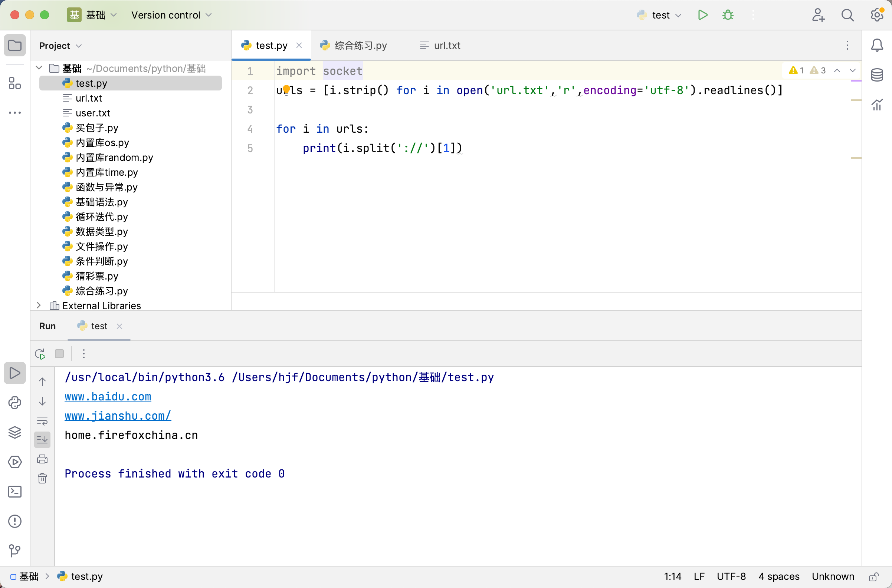892x588 pixels.
Task: Open the Git version control tool window
Action: click(14, 551)
